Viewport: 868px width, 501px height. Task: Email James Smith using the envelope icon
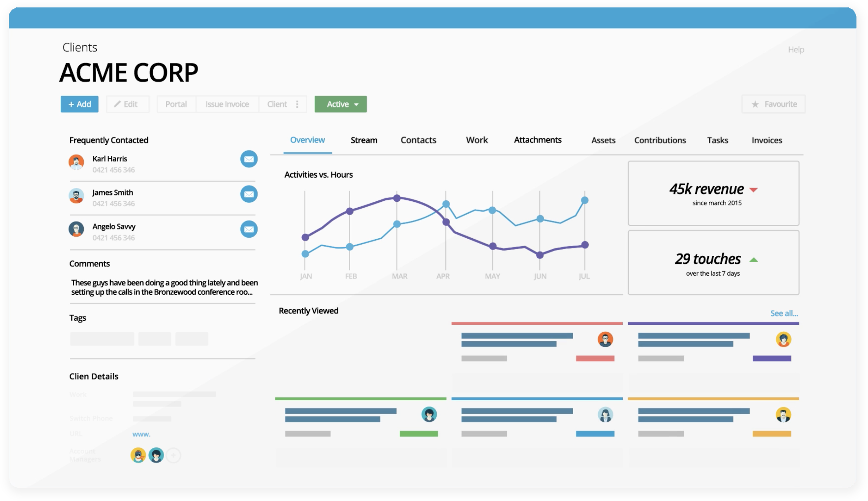pos(249,194)
